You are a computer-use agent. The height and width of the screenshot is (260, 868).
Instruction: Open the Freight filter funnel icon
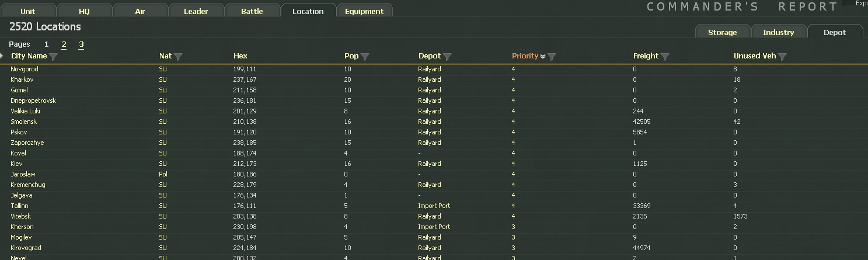(665, 57)
